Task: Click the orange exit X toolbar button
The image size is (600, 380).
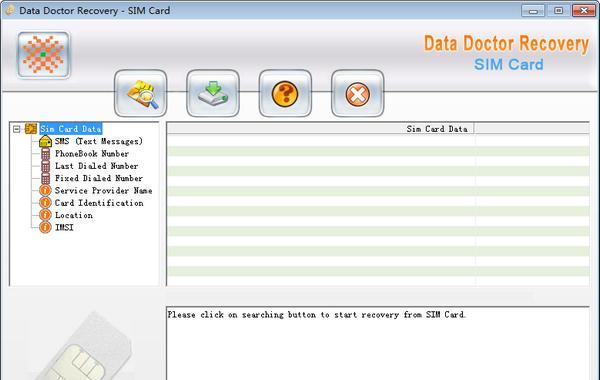Action: 357,93
